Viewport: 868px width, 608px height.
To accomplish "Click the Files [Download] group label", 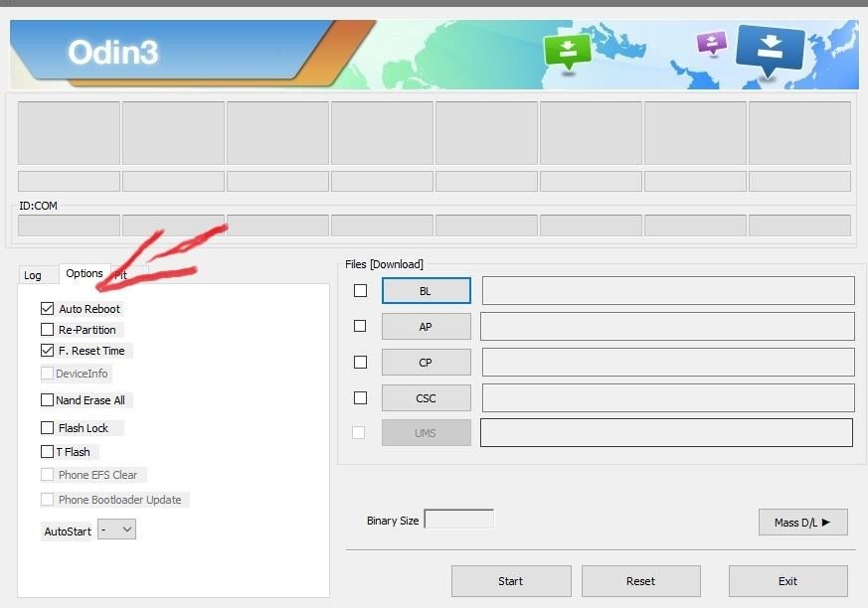I will 384,264.
